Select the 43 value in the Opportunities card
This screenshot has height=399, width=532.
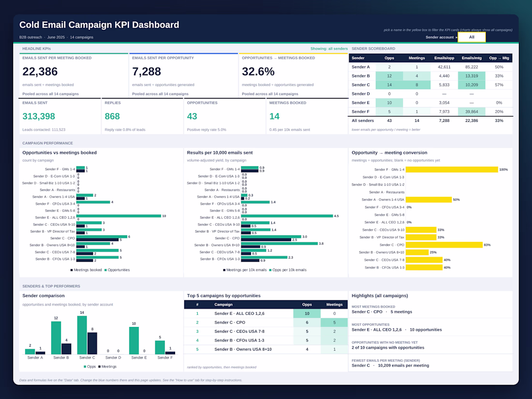click(192, 117)
